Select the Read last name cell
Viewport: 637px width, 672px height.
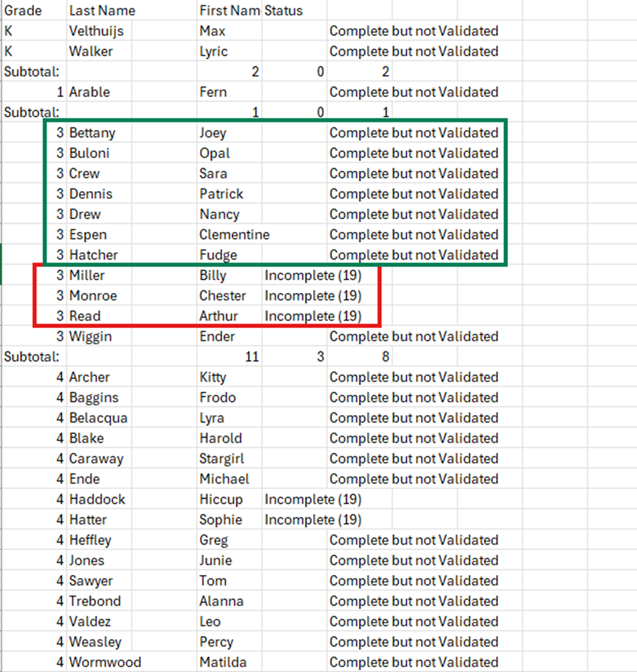click(100, 316)
